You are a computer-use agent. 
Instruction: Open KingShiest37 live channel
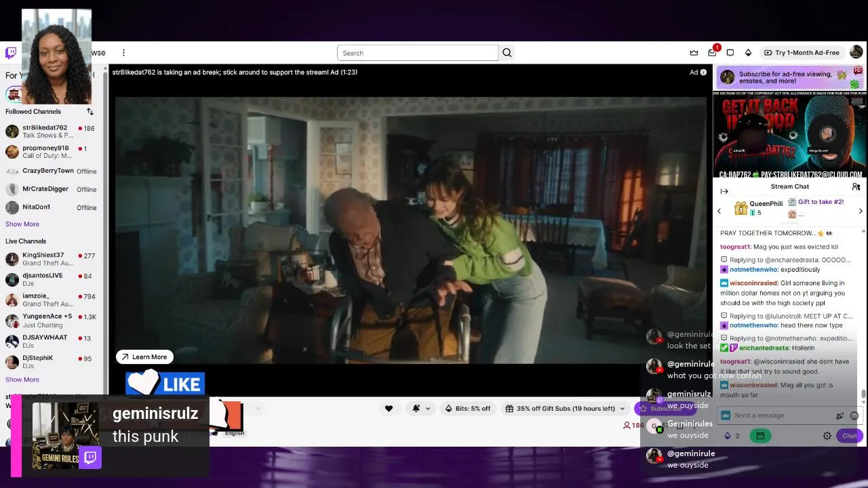pos(52,259)
